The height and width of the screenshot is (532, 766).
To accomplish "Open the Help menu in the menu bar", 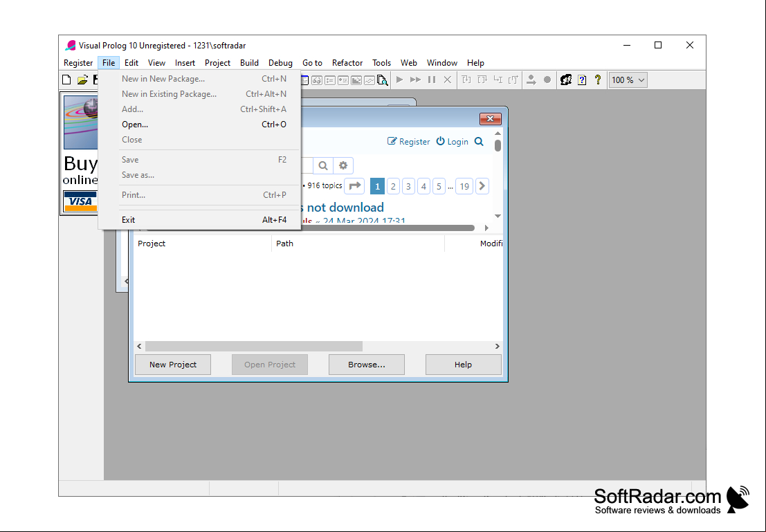I will (475, 62).
